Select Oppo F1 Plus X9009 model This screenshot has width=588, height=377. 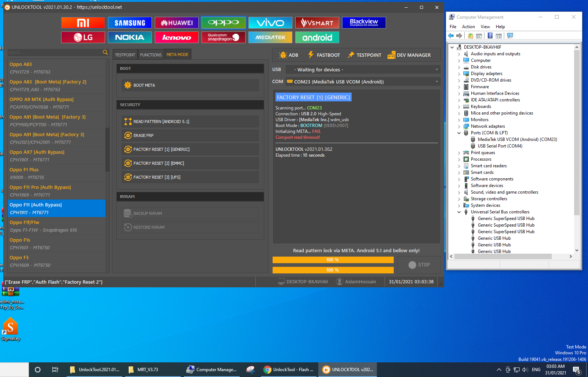click(56, 173)
